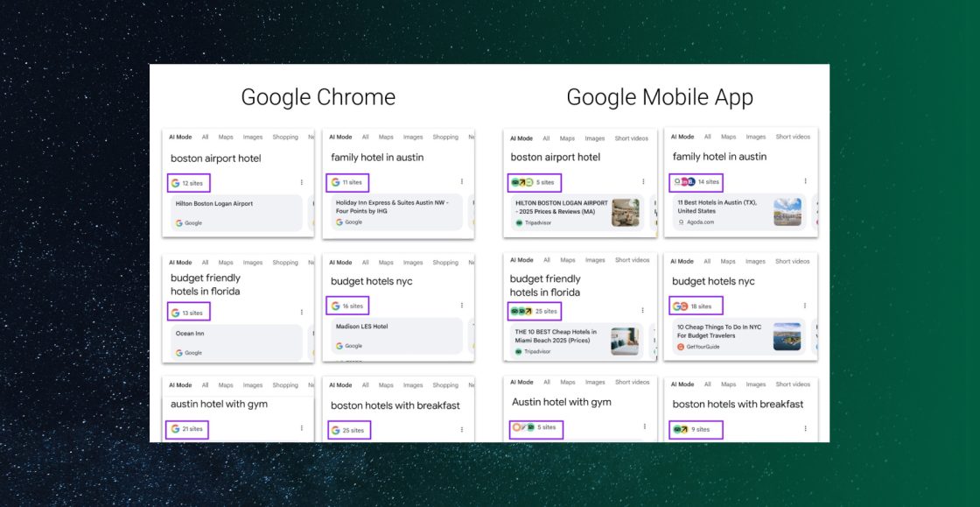Open the Madison LES Hotel result
The height and width of the screenshot is (507, 980).
[397, 335]
